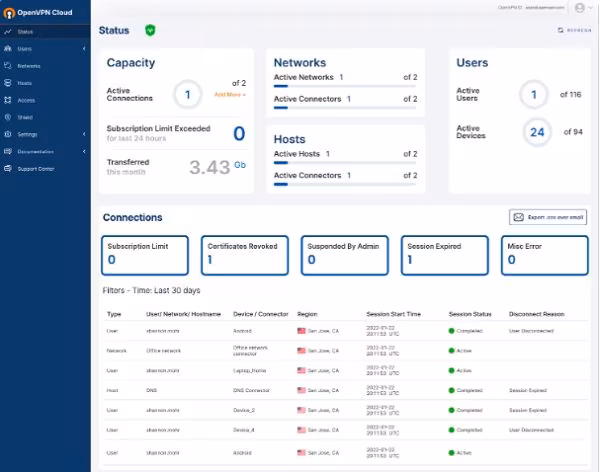Click the Disconnect Reason column header
This screenshot has width=600, height=472.
click(x=536, y=314)
